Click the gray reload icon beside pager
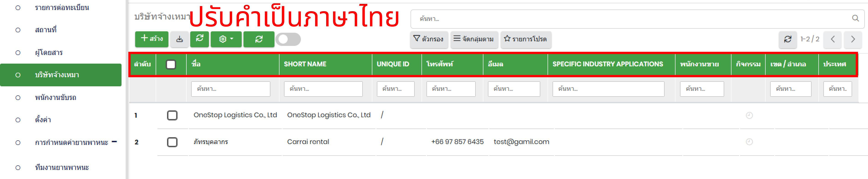Viewport: 868px width, 179px height. (x=787, y=39)
